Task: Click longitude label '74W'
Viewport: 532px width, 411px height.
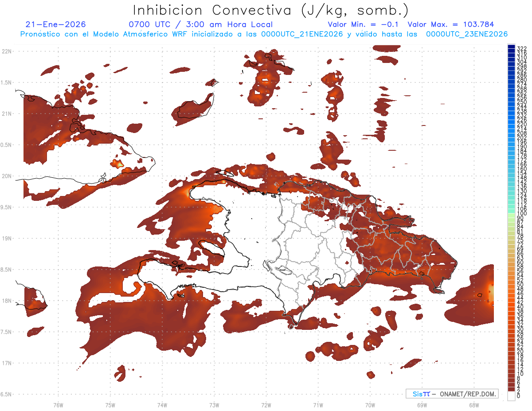Action: tap(162, 405)
